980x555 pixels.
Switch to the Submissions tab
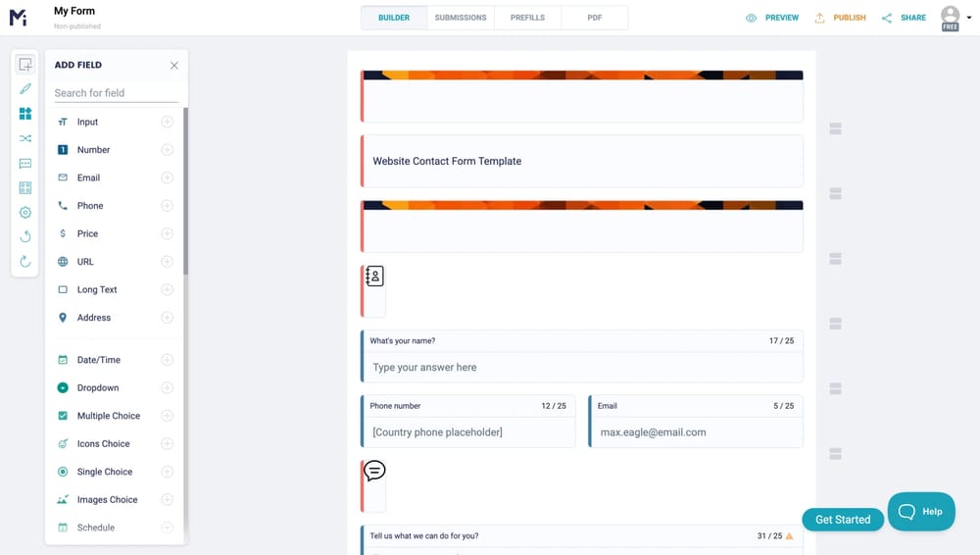click(x=461, y=18)
